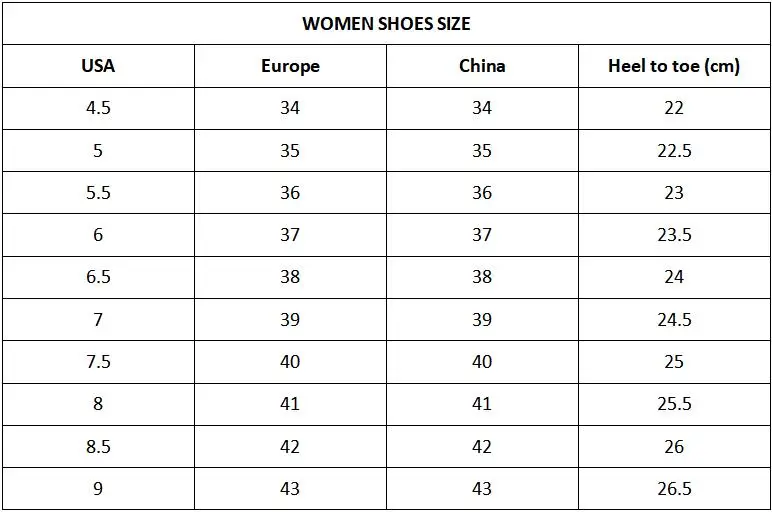Select the China column header

[x=482, y=66]
